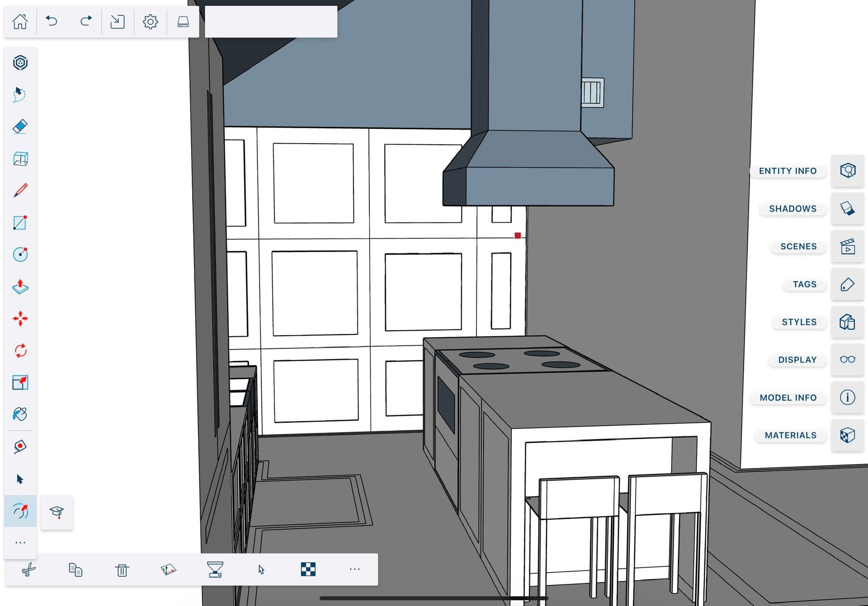Open the Tags panel
This screenshot has height=606, width=868.
pyautogui.click(x=847, y=284)
